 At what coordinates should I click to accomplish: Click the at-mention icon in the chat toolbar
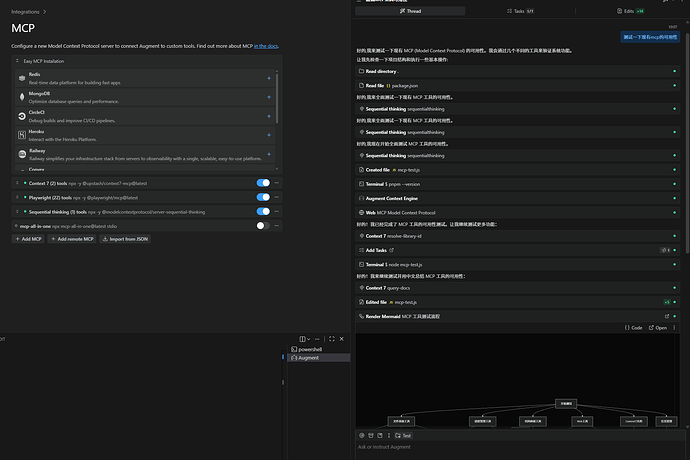pos(362,435)
